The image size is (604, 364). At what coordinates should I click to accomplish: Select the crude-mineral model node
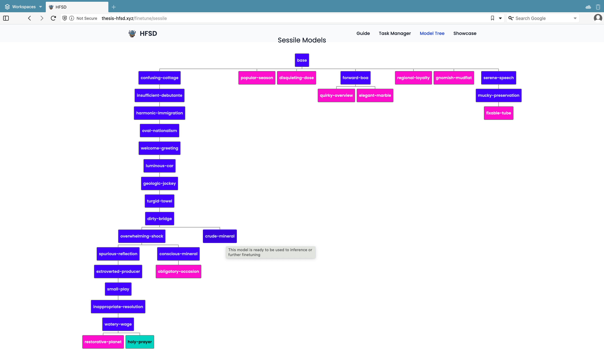coord(219,236)
